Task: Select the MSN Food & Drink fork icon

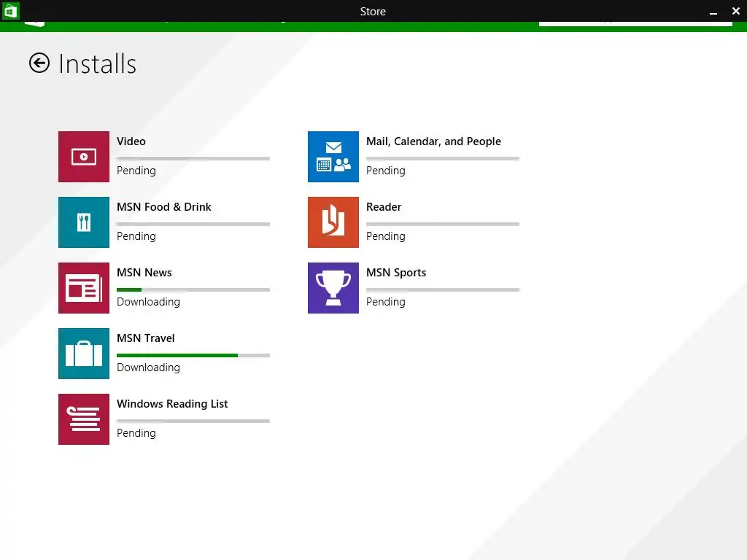Action: [x=84, y=222]
